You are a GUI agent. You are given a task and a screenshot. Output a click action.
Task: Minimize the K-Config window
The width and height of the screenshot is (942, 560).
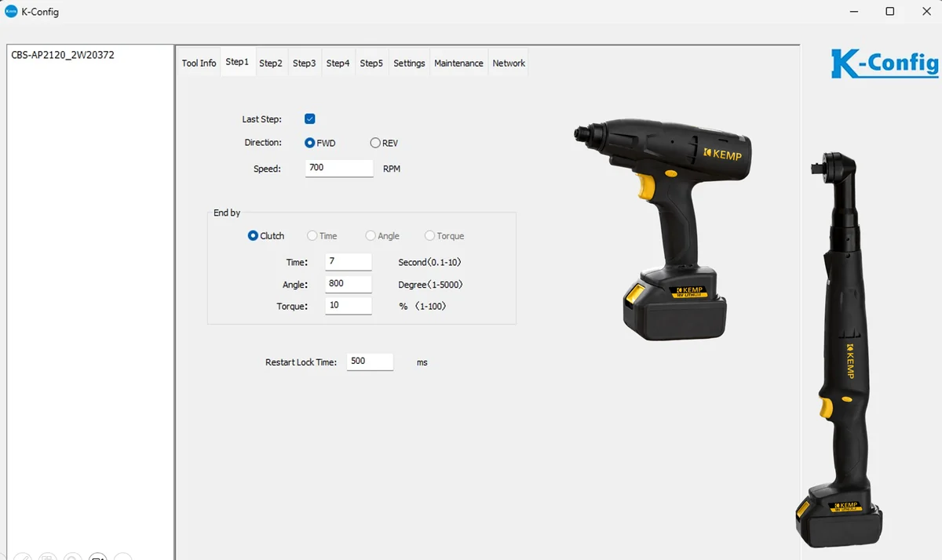[x=854, y=12]
